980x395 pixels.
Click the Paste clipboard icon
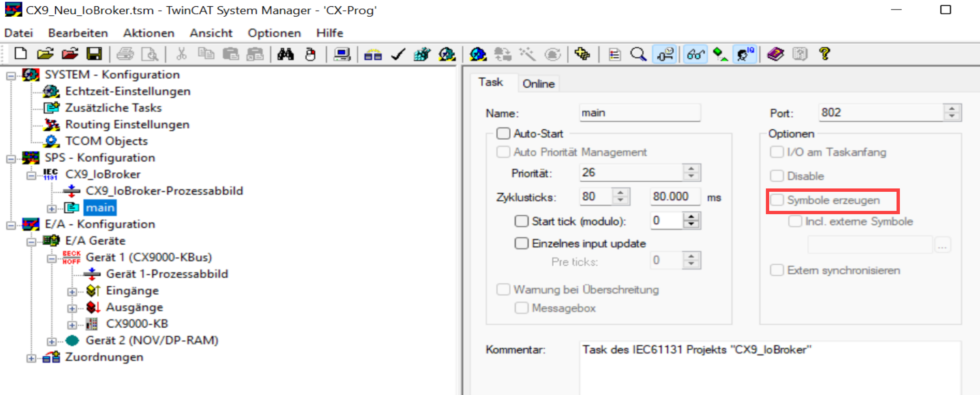(x=231, y=54)
